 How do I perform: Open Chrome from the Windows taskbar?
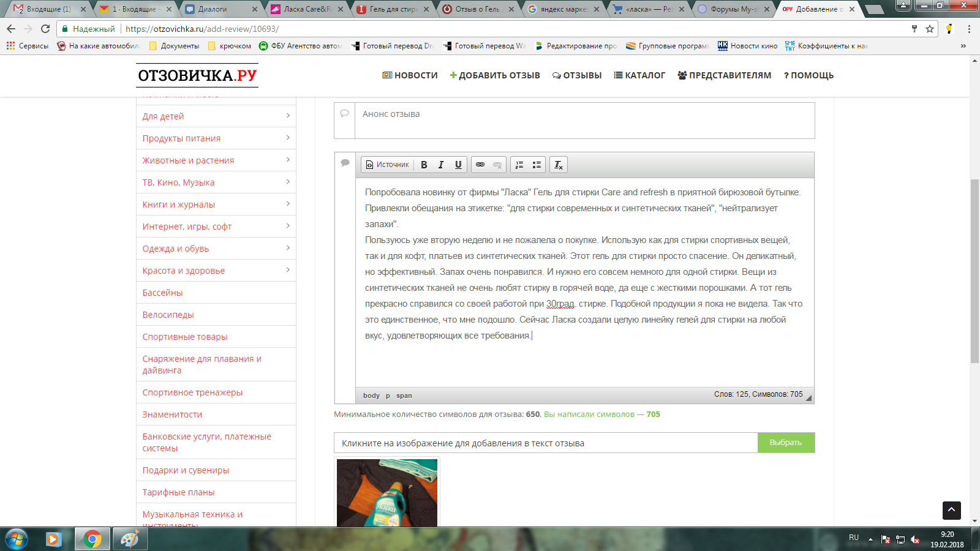pyautogui.click(x=92, y=539)
